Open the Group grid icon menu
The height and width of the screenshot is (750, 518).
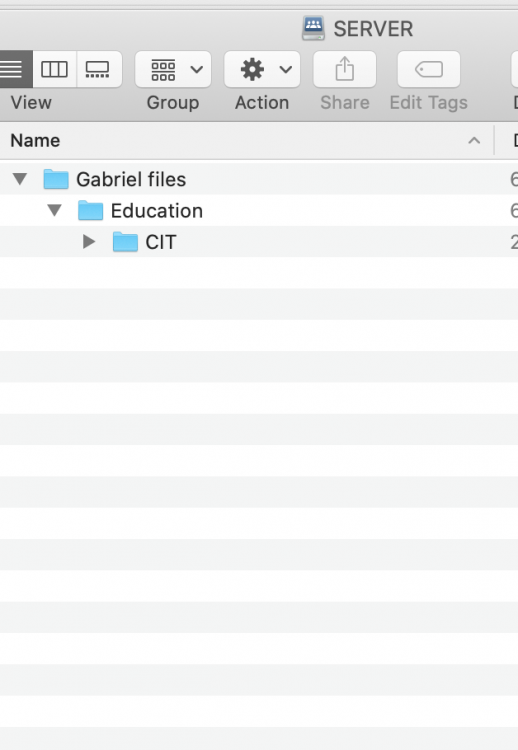click(163, 70)
